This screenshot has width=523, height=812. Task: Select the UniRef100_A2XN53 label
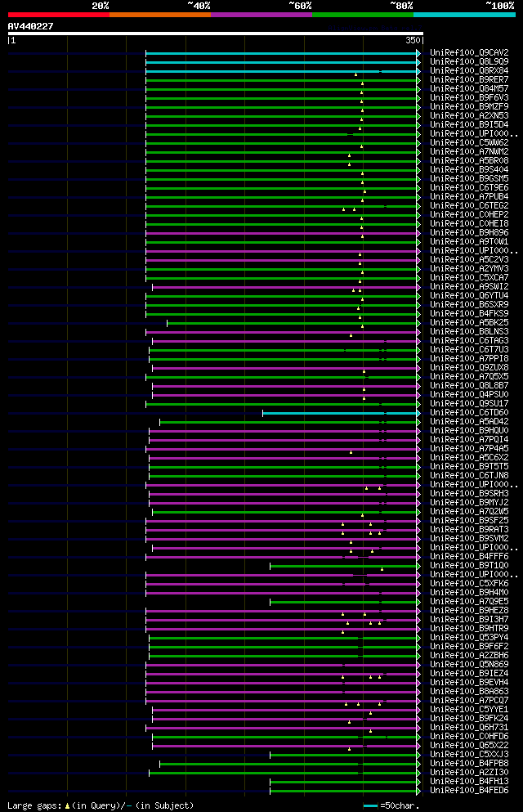469,115
